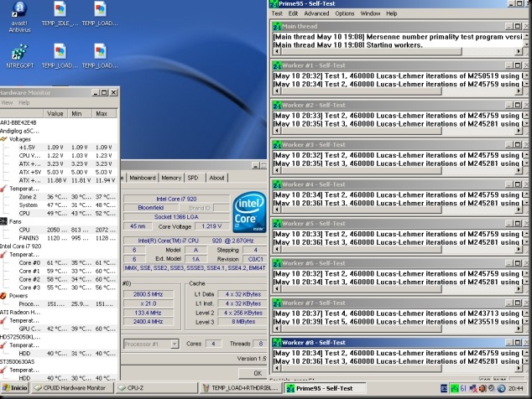Open the Options menu in Prime95
This screenshot has height=399, width=532.
point(345,13)
